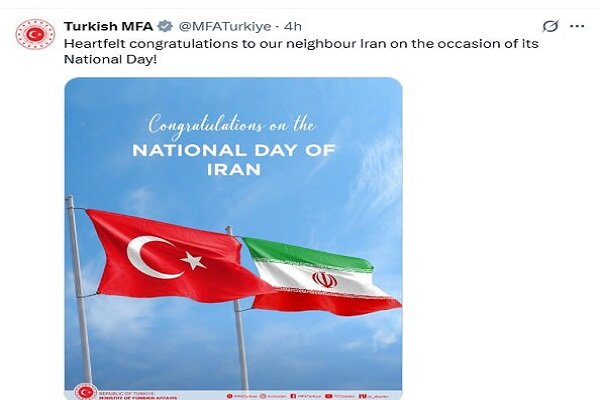Click the emblem on the Iranian flag
Screen dimensions: 600x400
tap(324, 279)
